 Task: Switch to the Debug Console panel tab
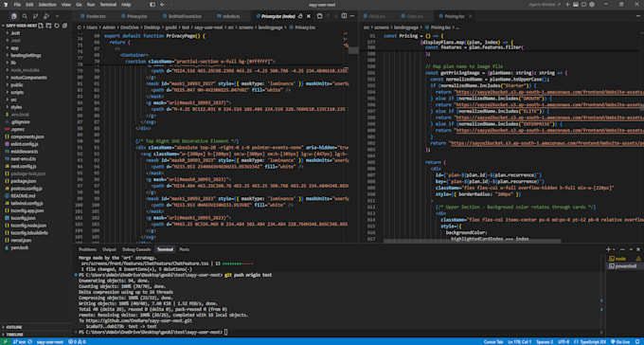pos(136,249)
